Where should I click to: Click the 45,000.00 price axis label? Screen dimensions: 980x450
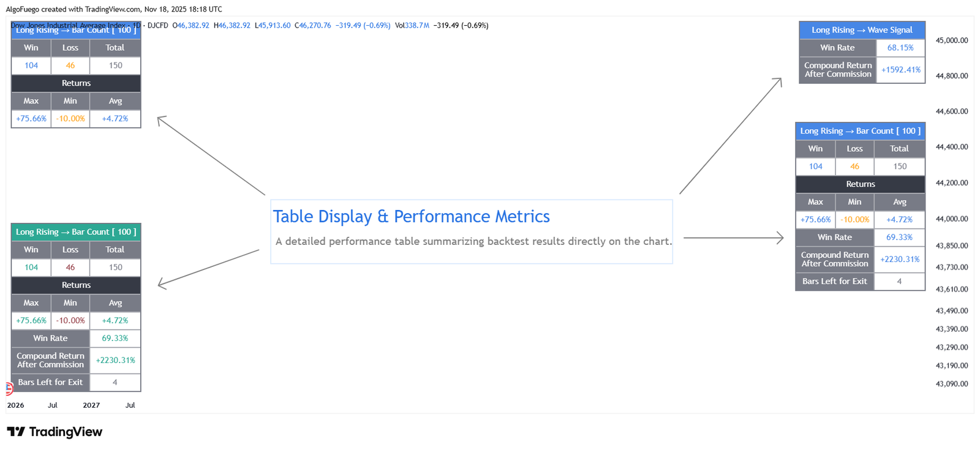[x=952, y=40]
